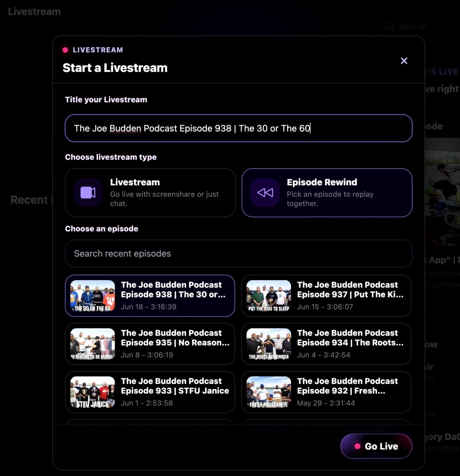Choose Episode 934 The Roots… card
Image resolution: width=460 pixels, height=476 pixels.
coord(326,344)
